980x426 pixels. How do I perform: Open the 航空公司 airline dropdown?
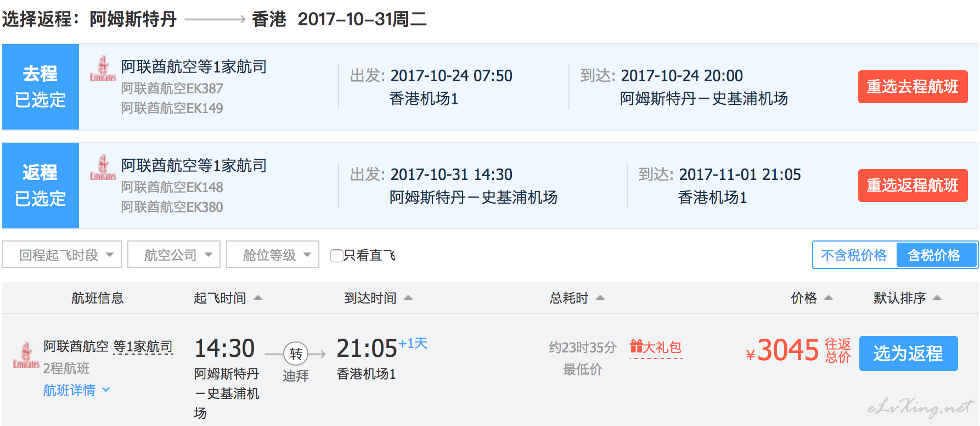[174, 255]
